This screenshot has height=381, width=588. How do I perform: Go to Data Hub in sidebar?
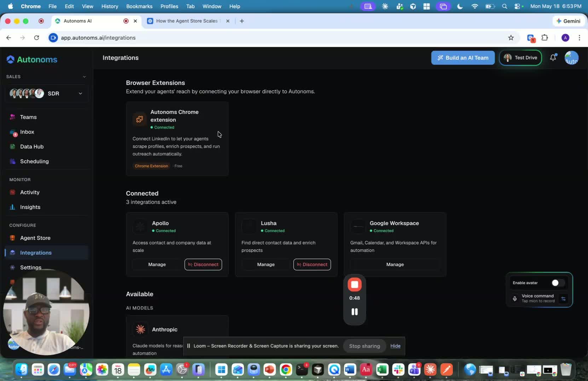tap(32, 147)
